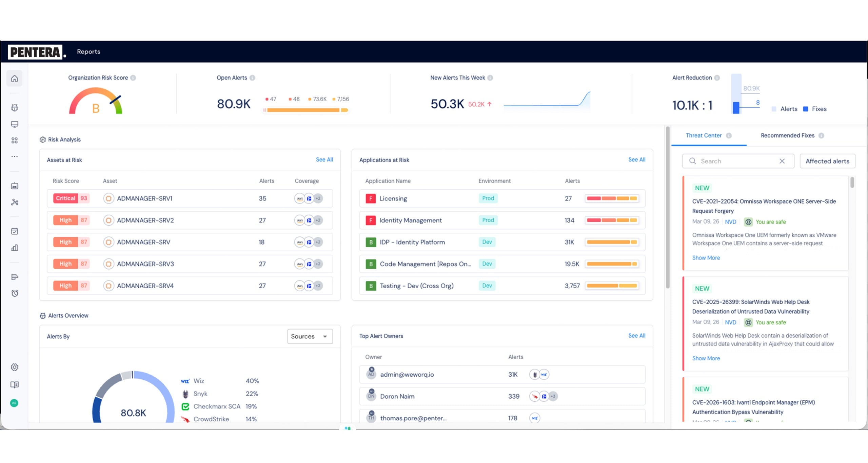
Task: Expand the three dots more menu
Action: click(14, 156)
